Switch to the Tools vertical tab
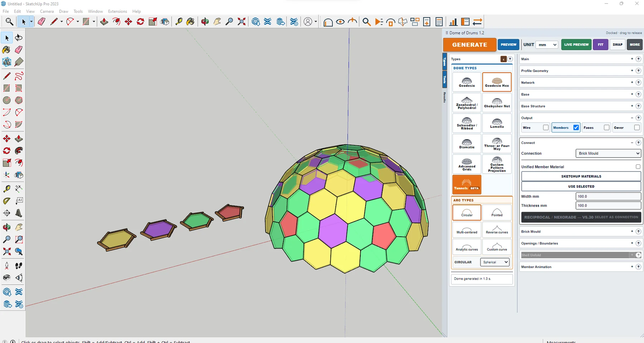This screenshot has height=343, width=644. pos(445,79)
